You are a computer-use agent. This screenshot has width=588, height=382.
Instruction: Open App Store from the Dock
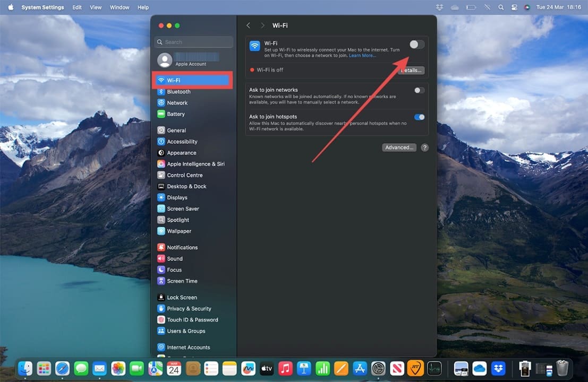click(360, 369)
